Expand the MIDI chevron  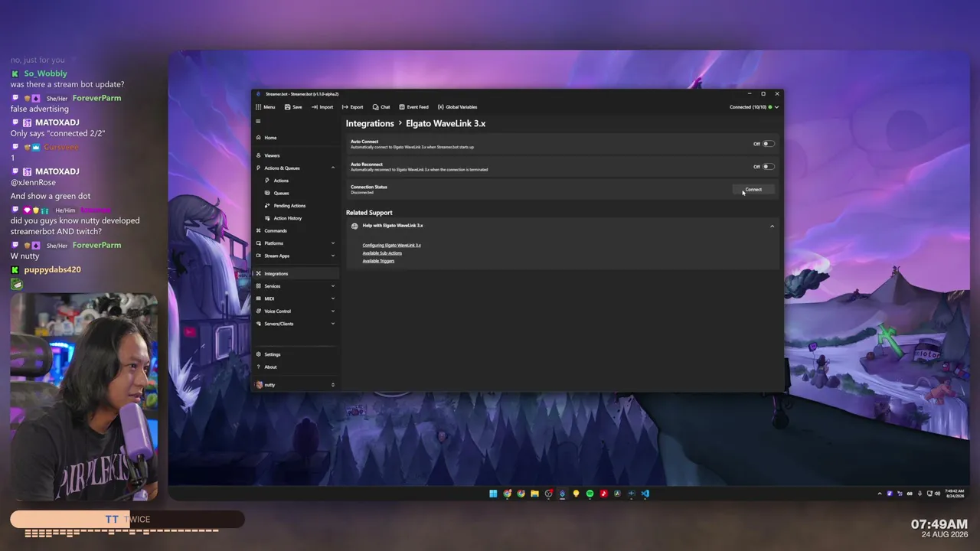(x=333, y=298)
